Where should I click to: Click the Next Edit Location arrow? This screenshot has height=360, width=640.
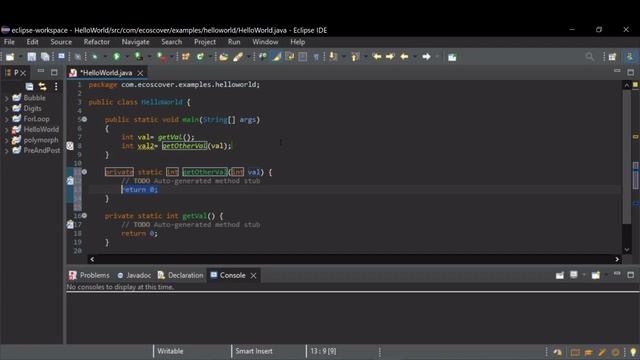[x=390, y=56]
